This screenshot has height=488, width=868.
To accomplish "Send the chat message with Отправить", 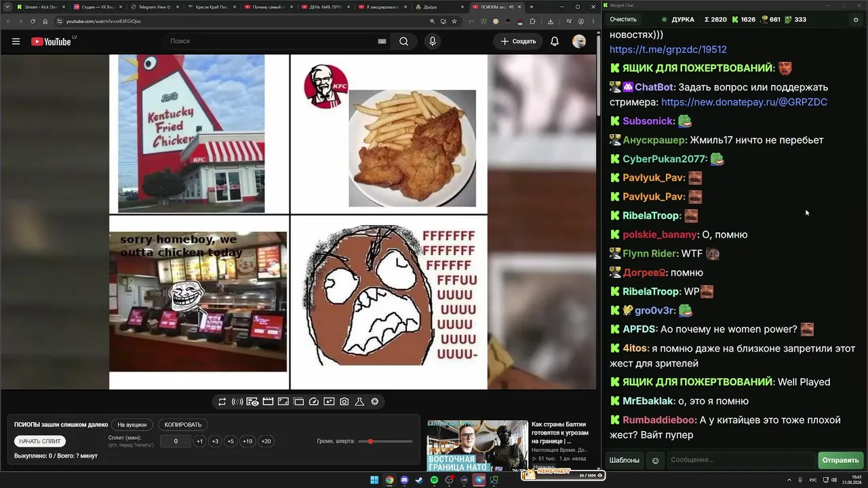I will [841, 460].
